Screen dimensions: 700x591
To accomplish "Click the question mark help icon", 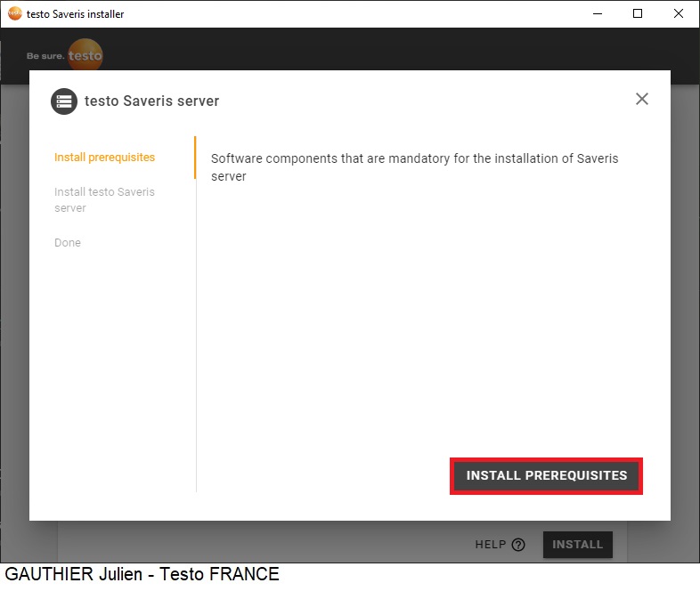I will pyautogui.click(x=517, y=545).
